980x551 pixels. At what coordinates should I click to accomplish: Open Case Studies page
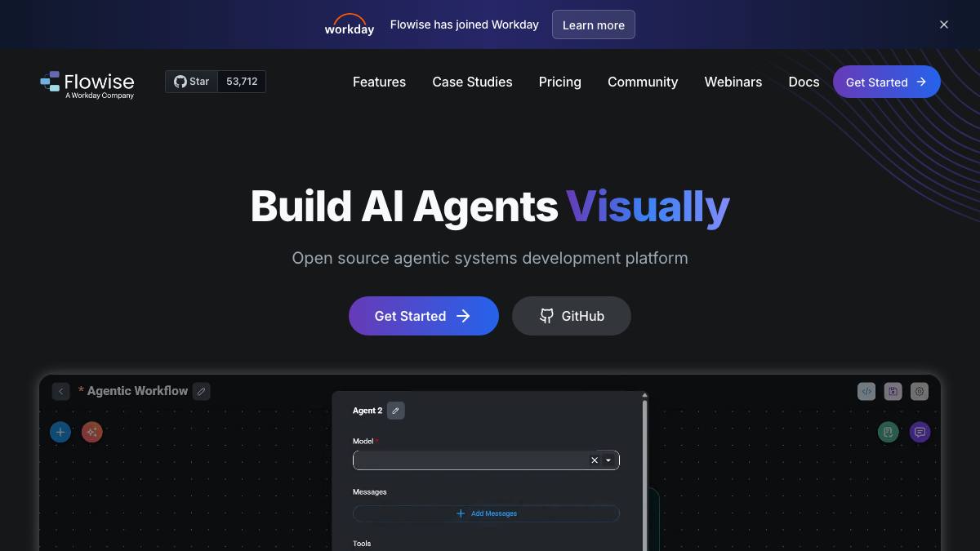coord(472,82)
